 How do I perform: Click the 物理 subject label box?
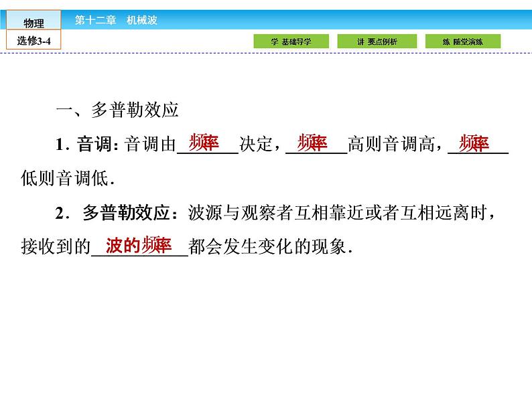point(34,20)
